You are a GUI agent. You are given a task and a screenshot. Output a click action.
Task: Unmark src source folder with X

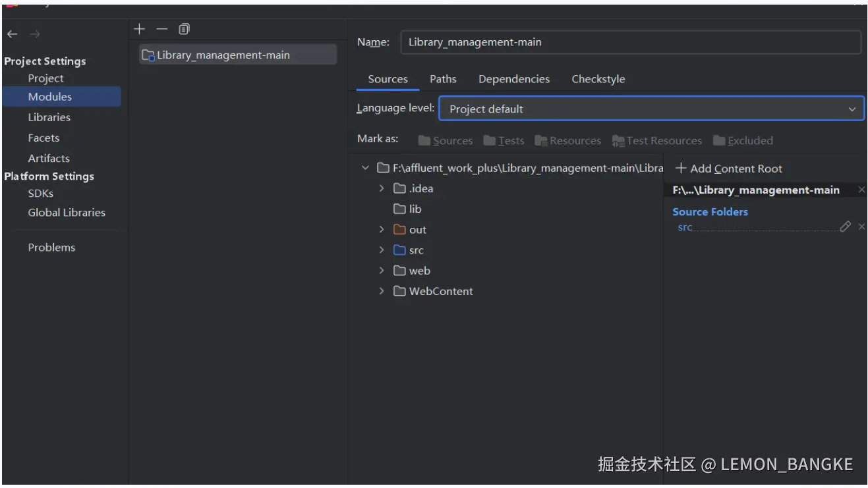861,227
